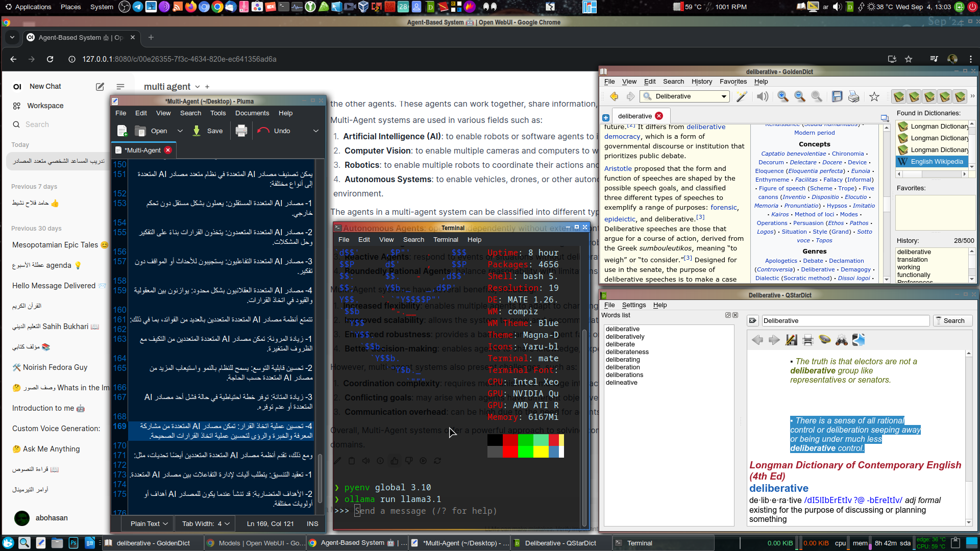This screenshot has height=551, width=980.
Task: Play pronunciation audio in GoldenDict
Action: (762, 96)
